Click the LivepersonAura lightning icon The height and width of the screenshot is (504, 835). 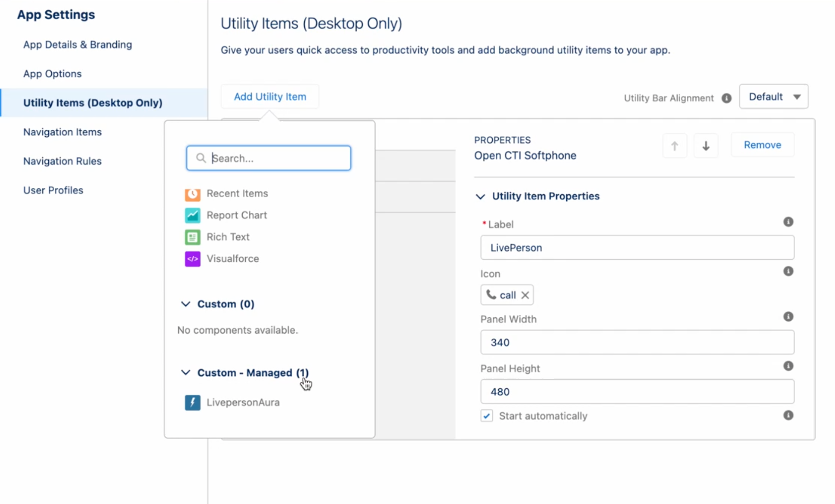tap(192, 402)
